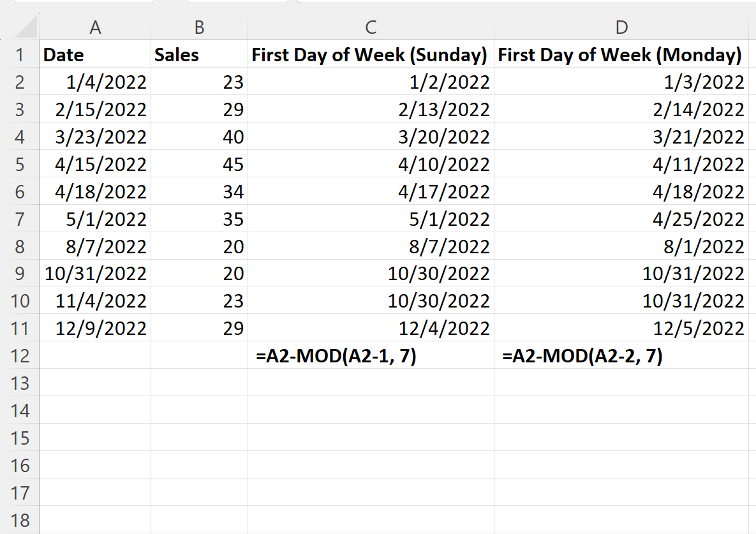
Task: Select the Sales header cell
Action: (x=199, y=55)
